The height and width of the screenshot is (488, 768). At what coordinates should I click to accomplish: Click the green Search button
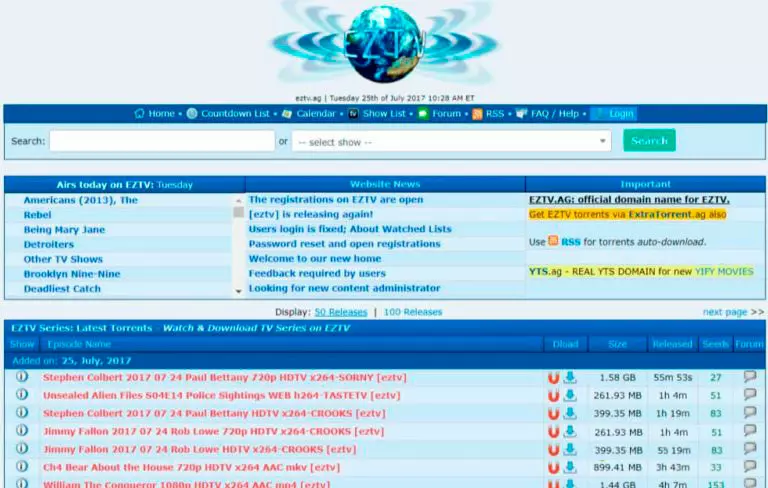(x=649, y=141)
